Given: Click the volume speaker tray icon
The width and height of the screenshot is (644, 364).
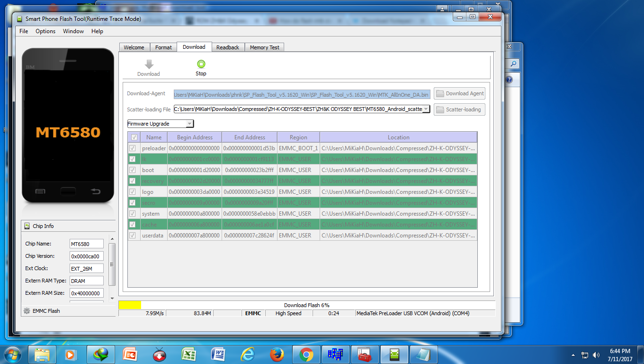Looking at the screenshot, I should [x=596, y=355].
